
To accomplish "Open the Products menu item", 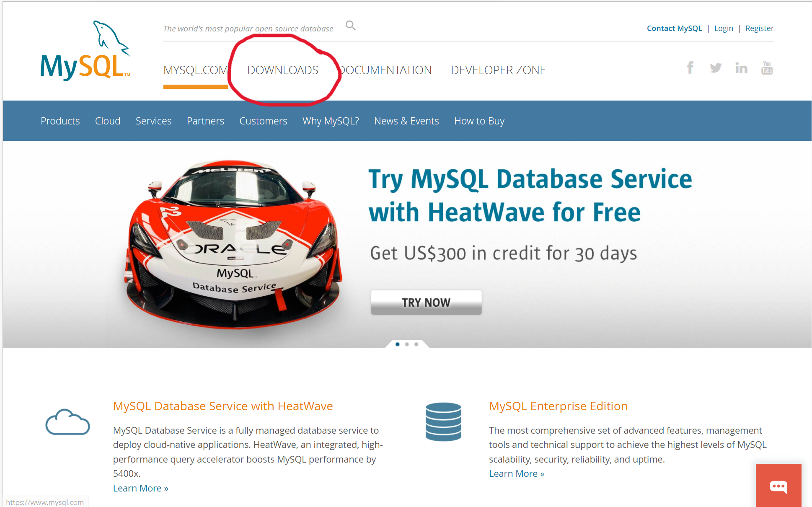I will point(60,121).
